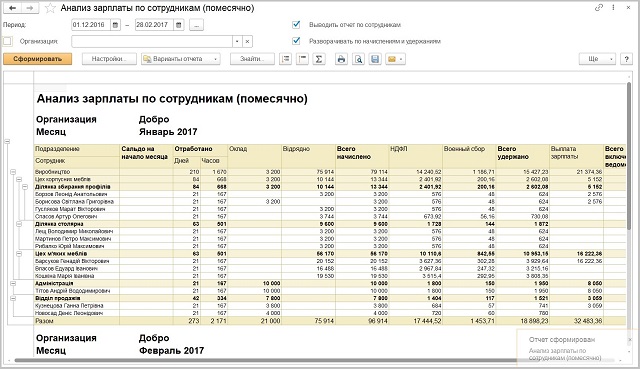Click the Сформировать button
This screenshot has height=369, width=640.
38,59
